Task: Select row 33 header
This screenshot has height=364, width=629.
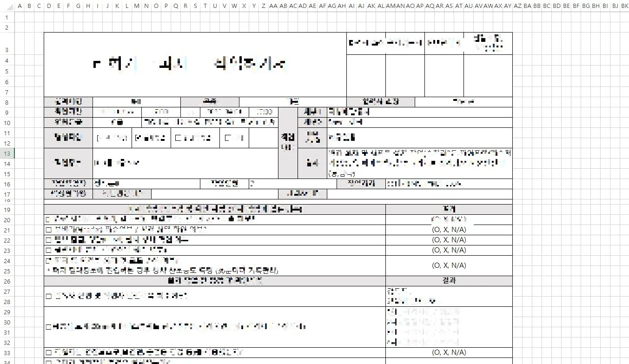Action: click(x=7, y=352)
